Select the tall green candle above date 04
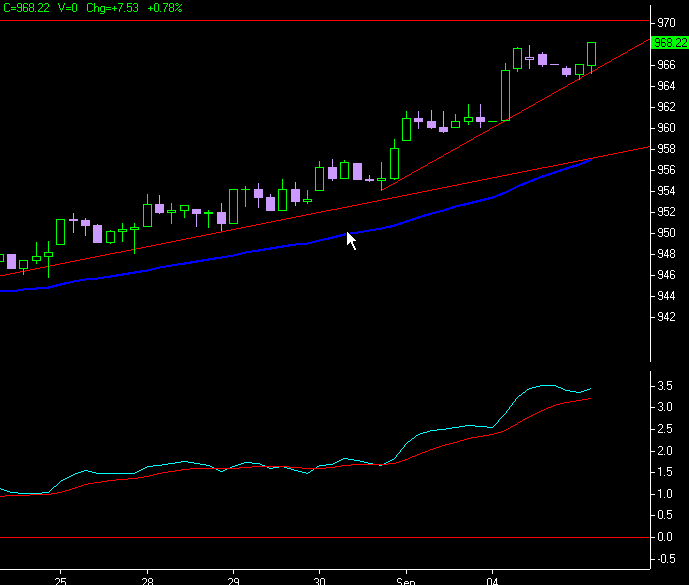689x585 pixels. coord(506,94)
